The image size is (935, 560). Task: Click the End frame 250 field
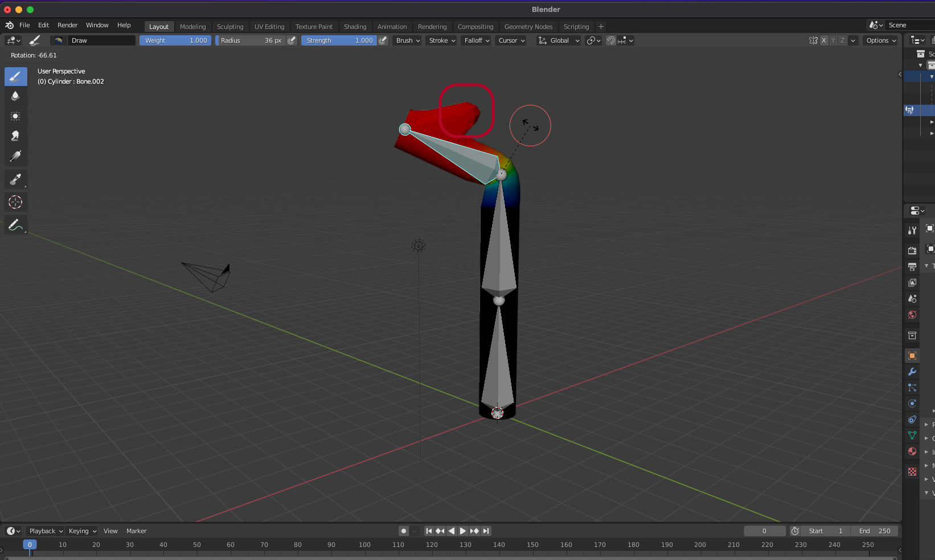point(875,531)
